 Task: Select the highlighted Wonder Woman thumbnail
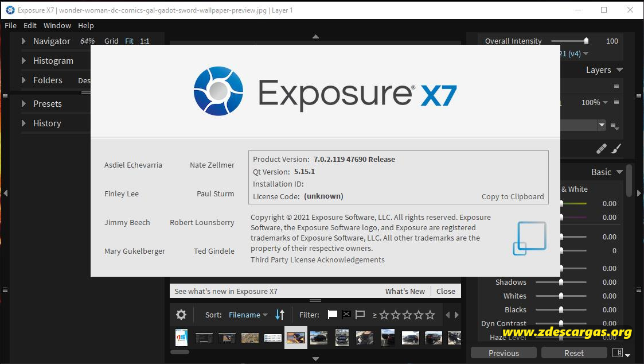tap(296, 338)
